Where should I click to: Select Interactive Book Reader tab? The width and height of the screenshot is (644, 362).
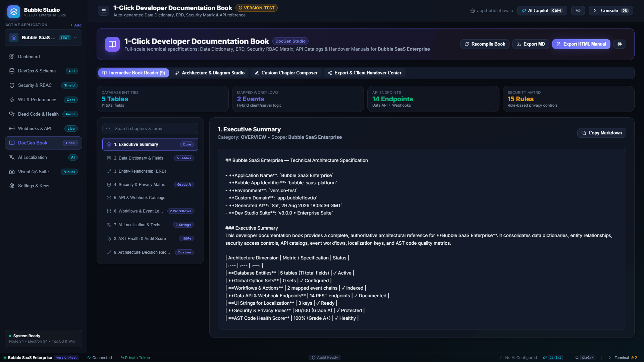tap(133, 73)
